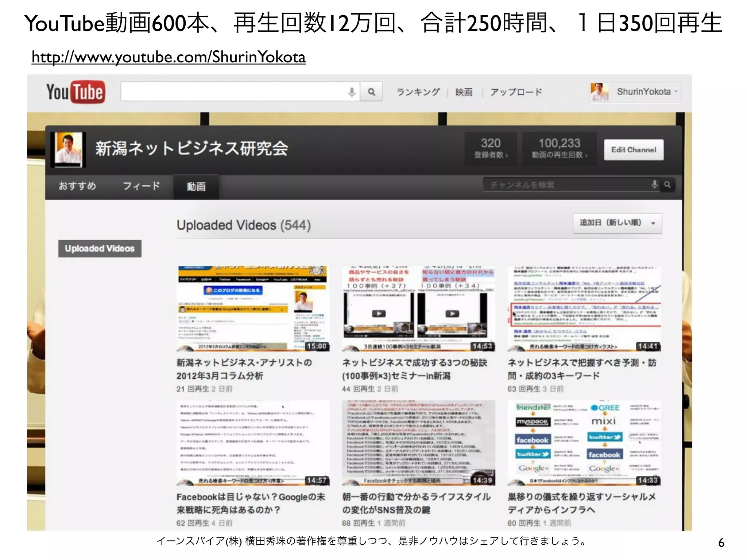Click the Uploaded Videos sidebar button

100,249
